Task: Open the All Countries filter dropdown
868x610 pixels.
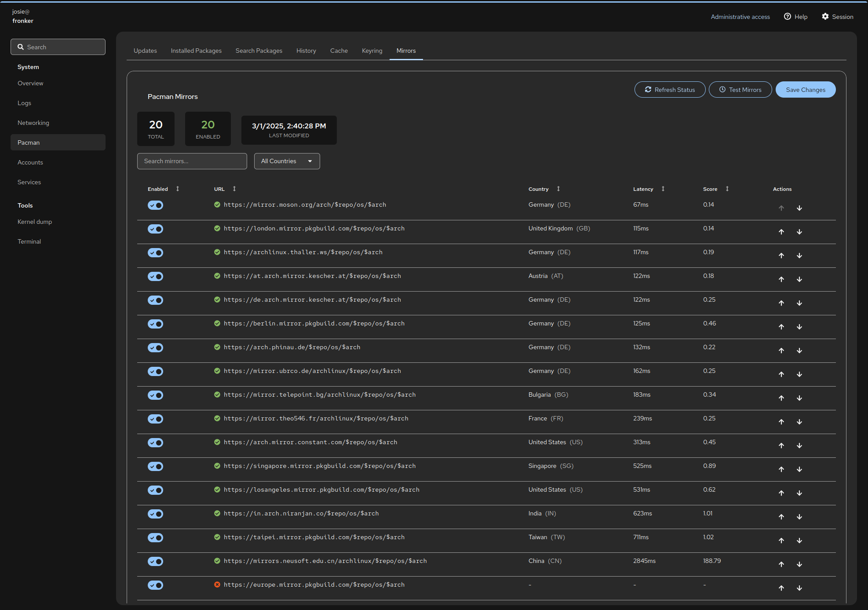Action: pyautogui.click(x=287, y=161)
